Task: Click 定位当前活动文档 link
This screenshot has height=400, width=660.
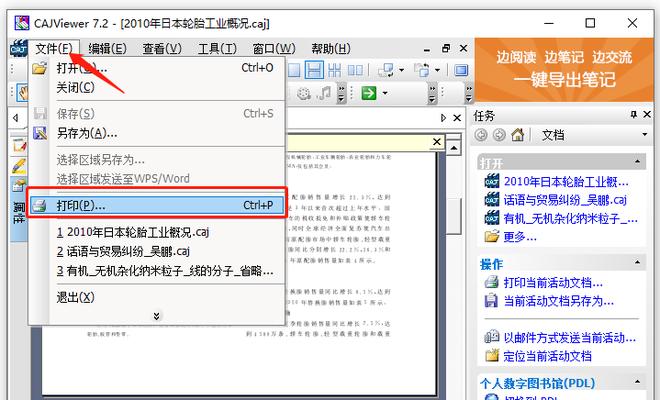Action: (547, 356)
